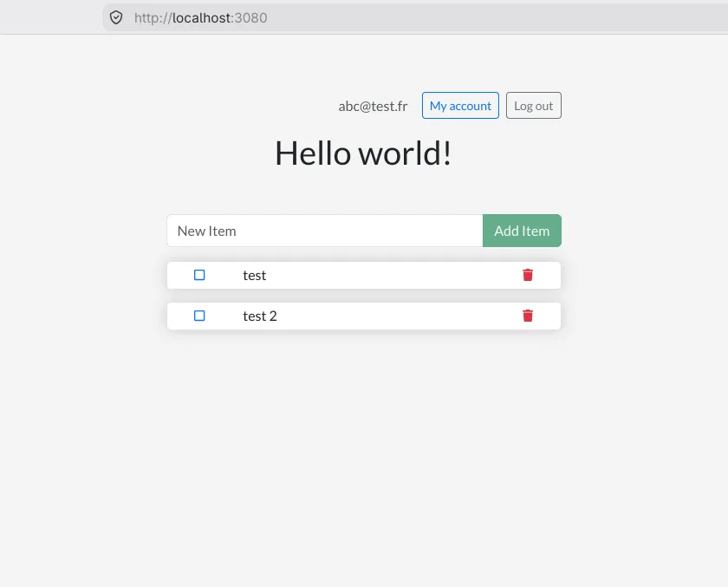
Task: Open My account page
Action: (460, 106)
